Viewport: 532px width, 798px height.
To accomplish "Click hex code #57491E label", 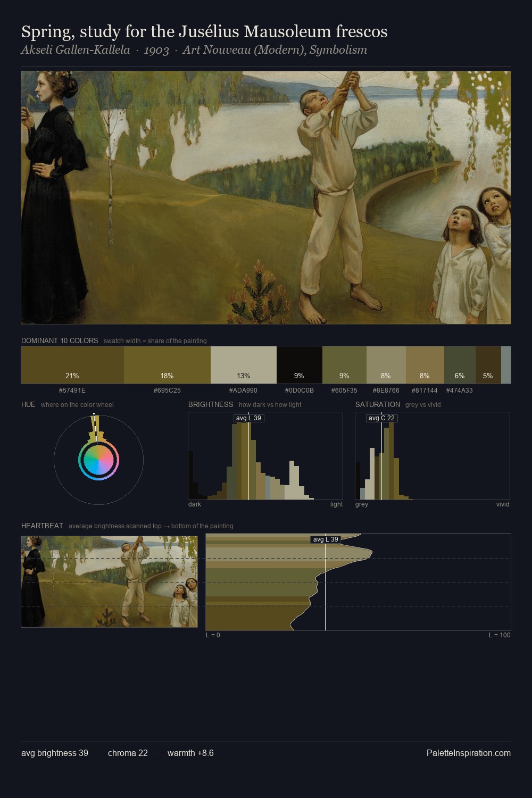I will pyautogui.click(x=72, y=390).
